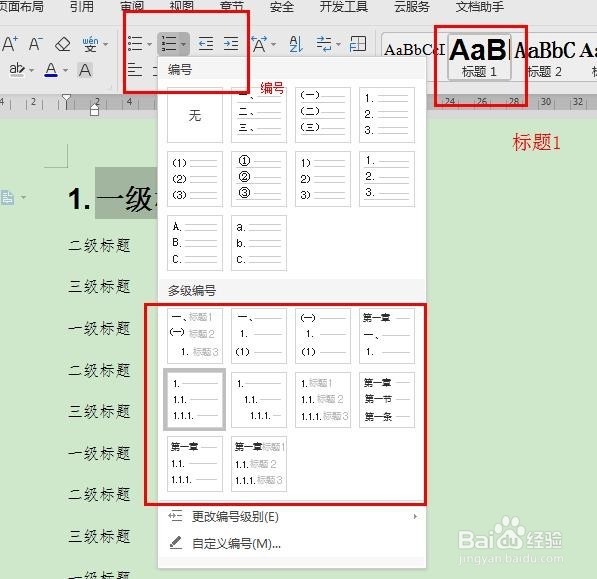
Task: Choose 自定义编号(M)... menu entry
Action: pyautogui.click(x=292, y=543)
